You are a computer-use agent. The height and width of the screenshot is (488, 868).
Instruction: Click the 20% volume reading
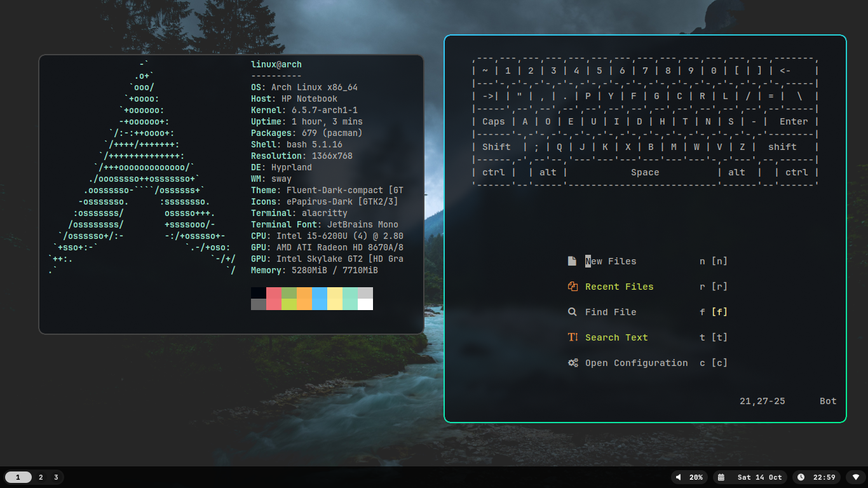tap(696, 477)
